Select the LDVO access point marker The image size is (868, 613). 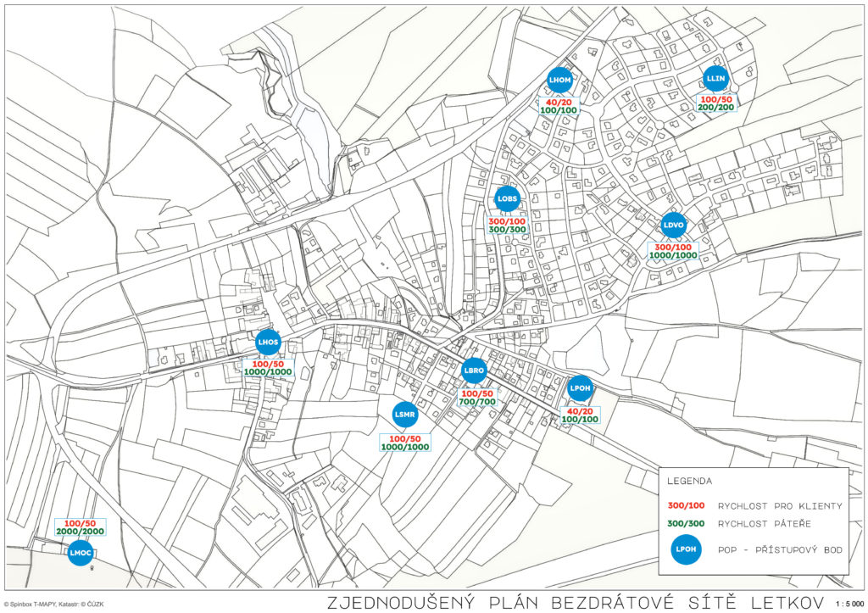pyautogui.click(x=673, y=226)
